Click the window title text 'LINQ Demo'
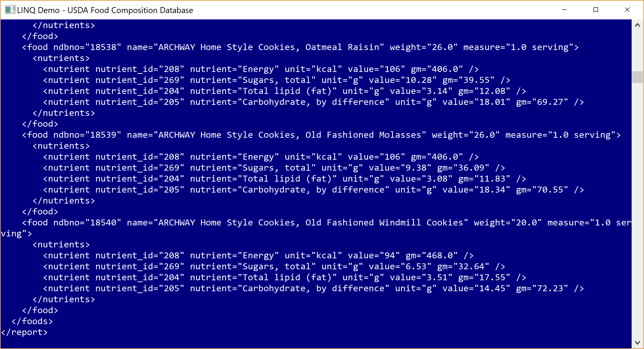The height and width of the screenshot is (349, 644). [x=38, y=10]
